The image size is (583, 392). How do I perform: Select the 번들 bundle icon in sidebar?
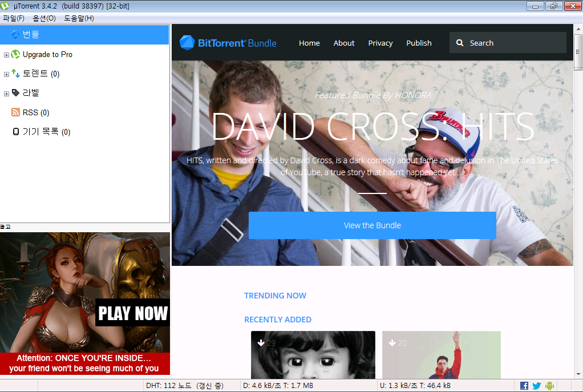[x=15, y=35]
